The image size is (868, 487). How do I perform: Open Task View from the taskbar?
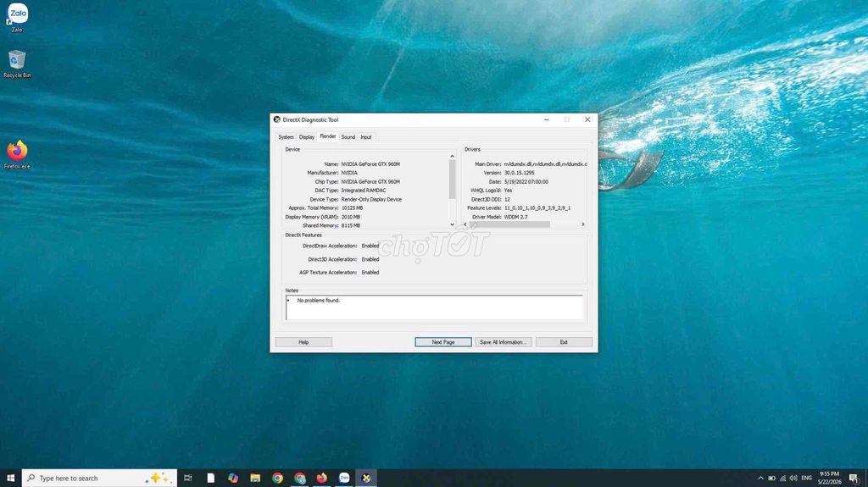click(x=188, y=479)
